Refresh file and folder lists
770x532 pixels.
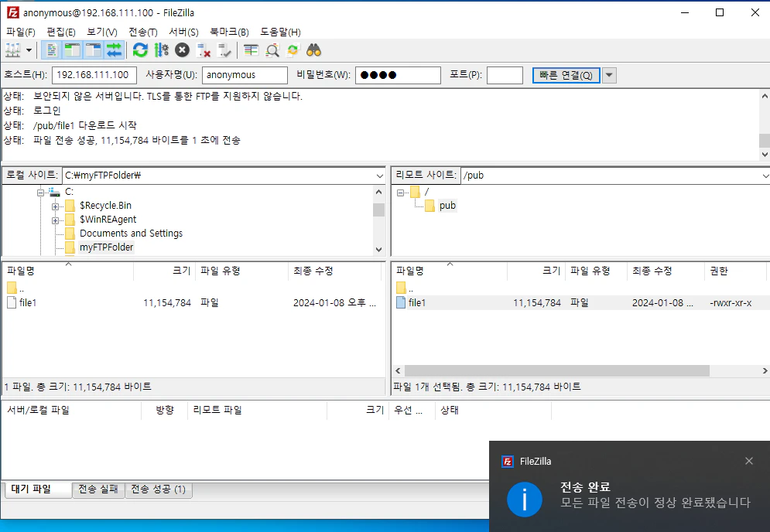(140, 50)
